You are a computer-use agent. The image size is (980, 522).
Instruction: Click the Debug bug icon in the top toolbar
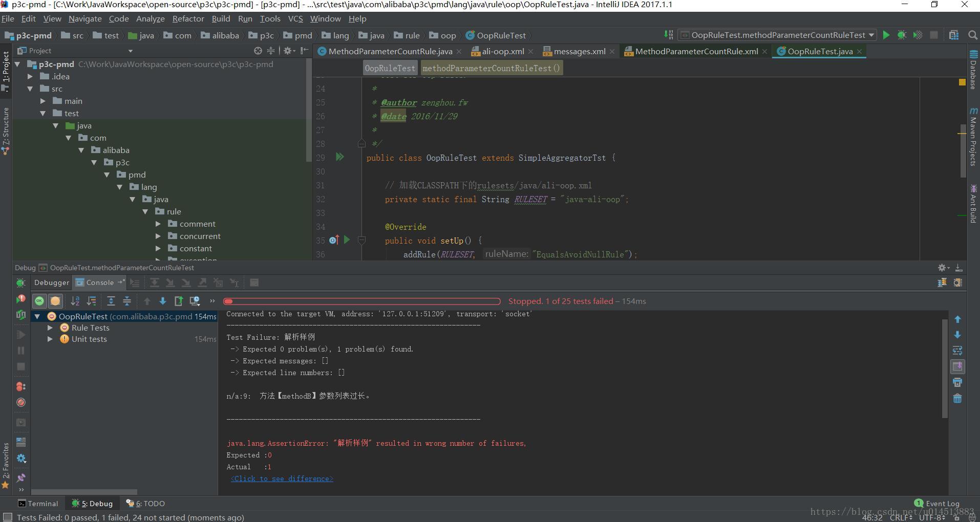click(902, 35)
